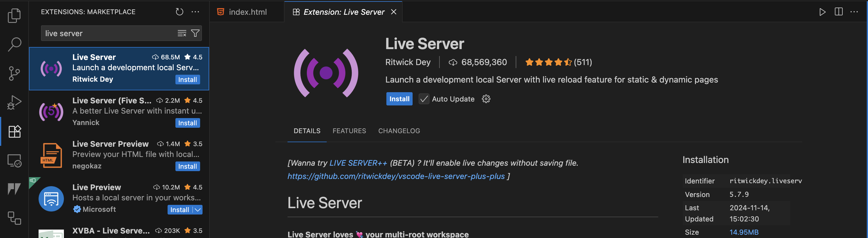Open the Source Control view

pos(14,73)
